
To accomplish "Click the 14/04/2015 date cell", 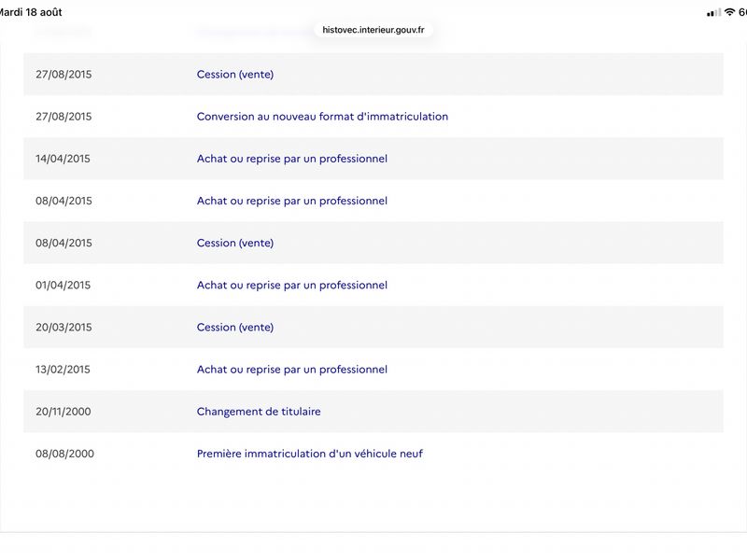I will click(x=63, y=159).
